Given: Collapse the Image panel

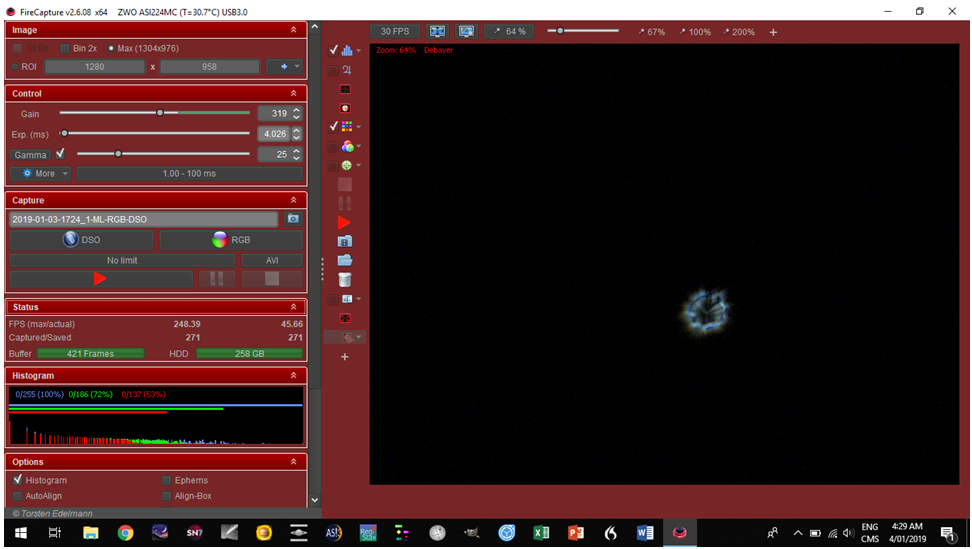Looking at the screenshot, I should (293, 30).
